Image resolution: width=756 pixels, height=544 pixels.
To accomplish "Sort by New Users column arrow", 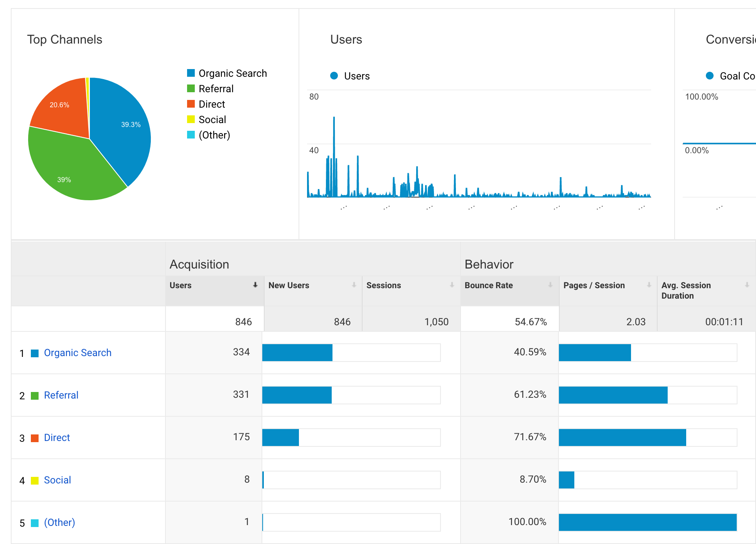I will (354, 285).
